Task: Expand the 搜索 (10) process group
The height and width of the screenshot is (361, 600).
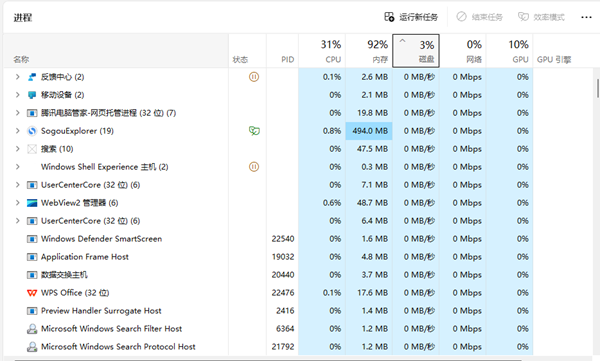Action: click(17, 149)
